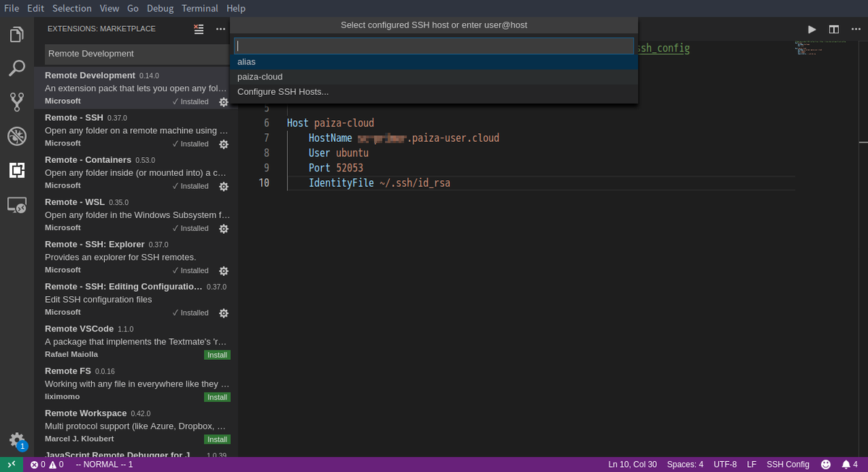Click the feedback smiley icon

(825, 464)
